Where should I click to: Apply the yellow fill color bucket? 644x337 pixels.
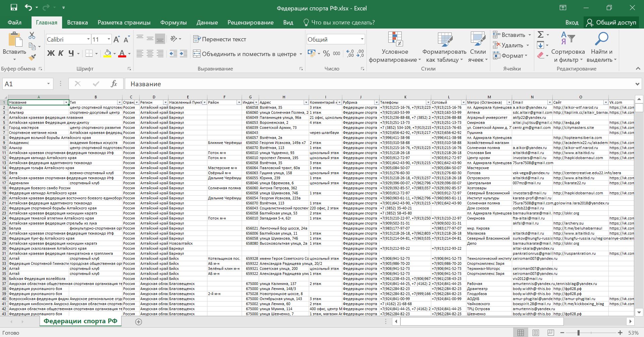click(107, 53)
